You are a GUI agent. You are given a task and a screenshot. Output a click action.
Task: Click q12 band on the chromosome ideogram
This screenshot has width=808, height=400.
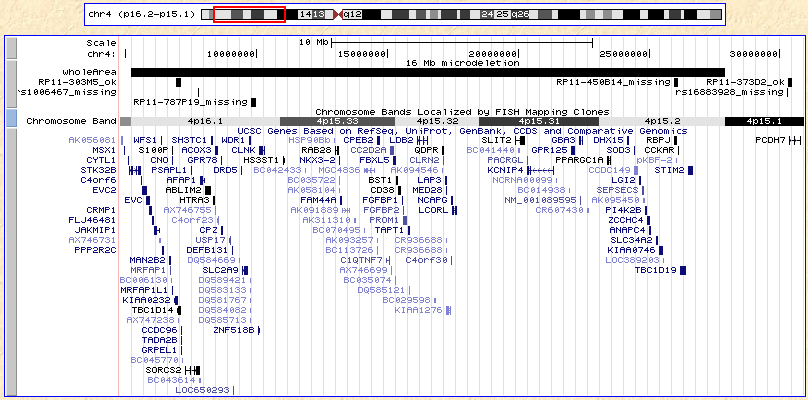pyautogui.click(x=352, y=15)
